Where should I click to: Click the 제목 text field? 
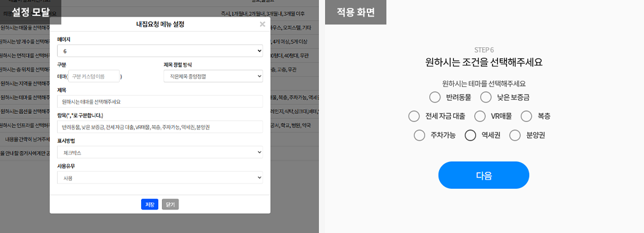tap(159, 102)
